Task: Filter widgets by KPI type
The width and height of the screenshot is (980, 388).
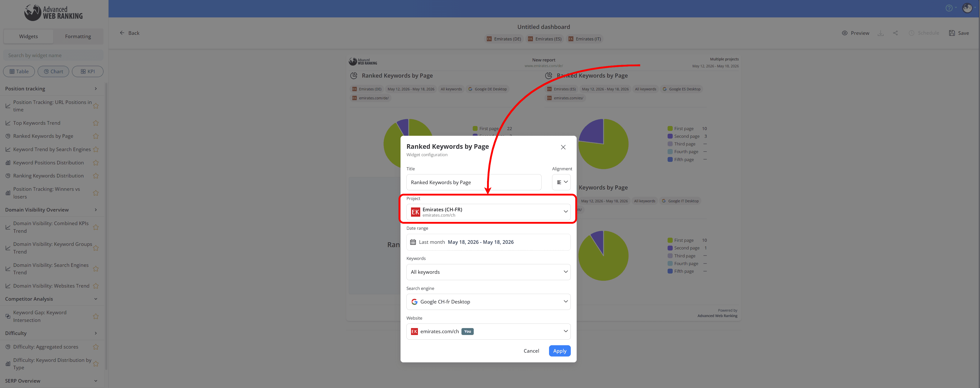Action: pyautogui.click(x=88, y=71)
